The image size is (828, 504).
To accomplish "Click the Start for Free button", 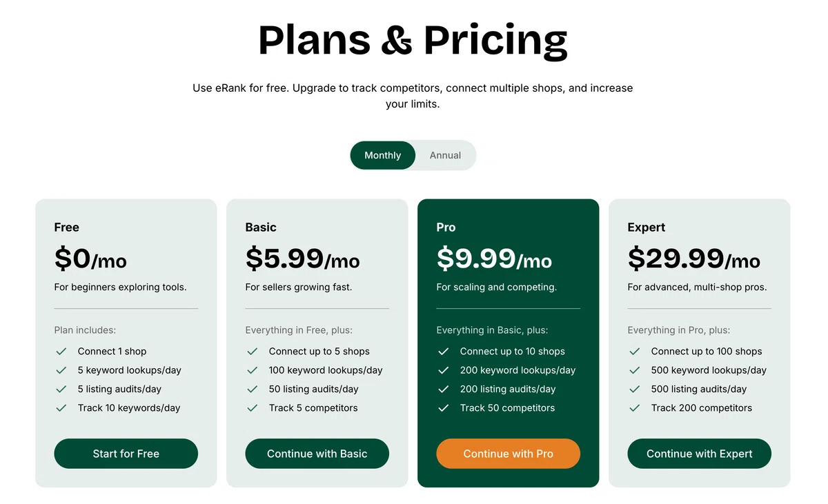I will tap(126, 454).
